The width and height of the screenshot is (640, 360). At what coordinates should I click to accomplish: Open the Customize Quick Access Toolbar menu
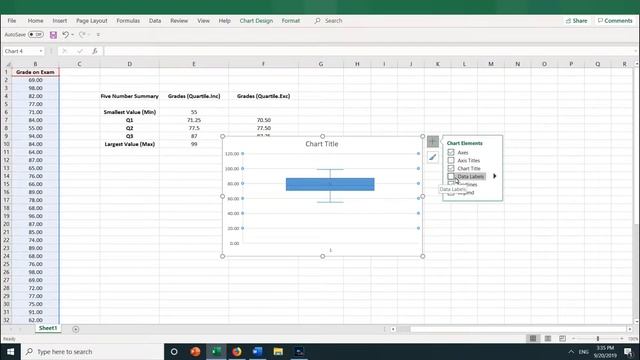tap(98, 35)
